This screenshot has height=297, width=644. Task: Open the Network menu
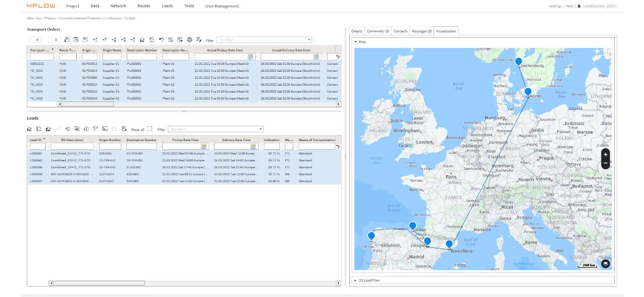118,6
